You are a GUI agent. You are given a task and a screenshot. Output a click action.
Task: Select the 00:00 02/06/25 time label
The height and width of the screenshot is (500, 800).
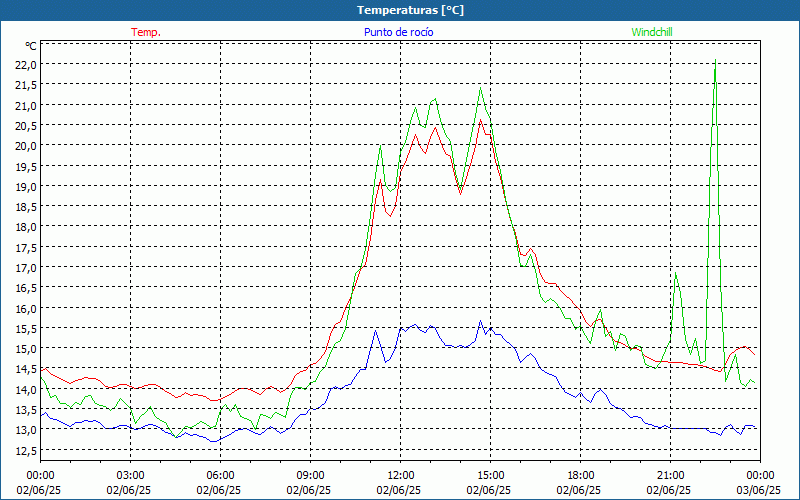[x=39, y=483]
